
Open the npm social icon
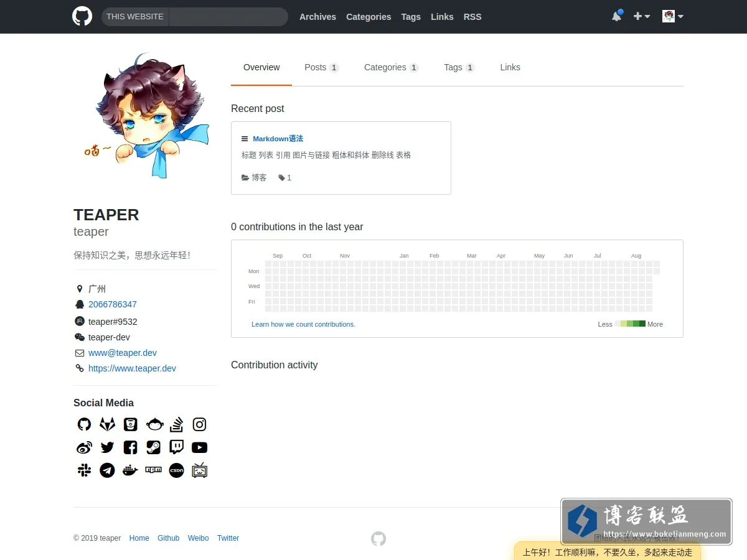tap(153, 470)
